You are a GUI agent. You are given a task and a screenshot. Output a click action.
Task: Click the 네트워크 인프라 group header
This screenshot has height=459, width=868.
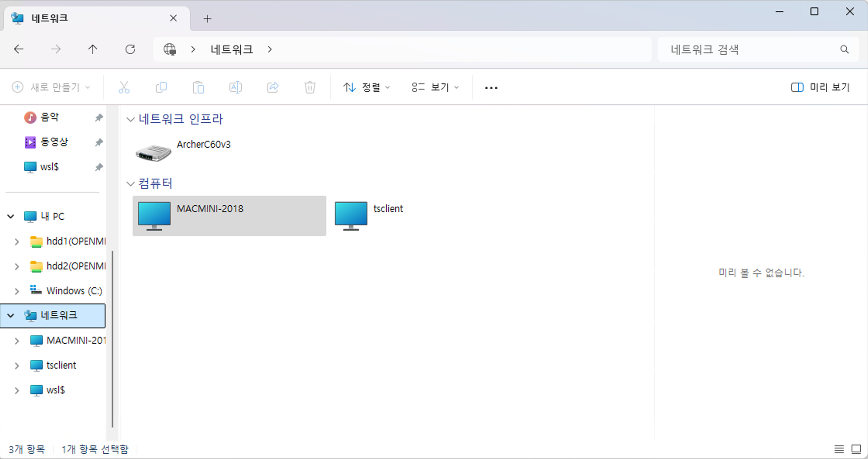(181, 119)
